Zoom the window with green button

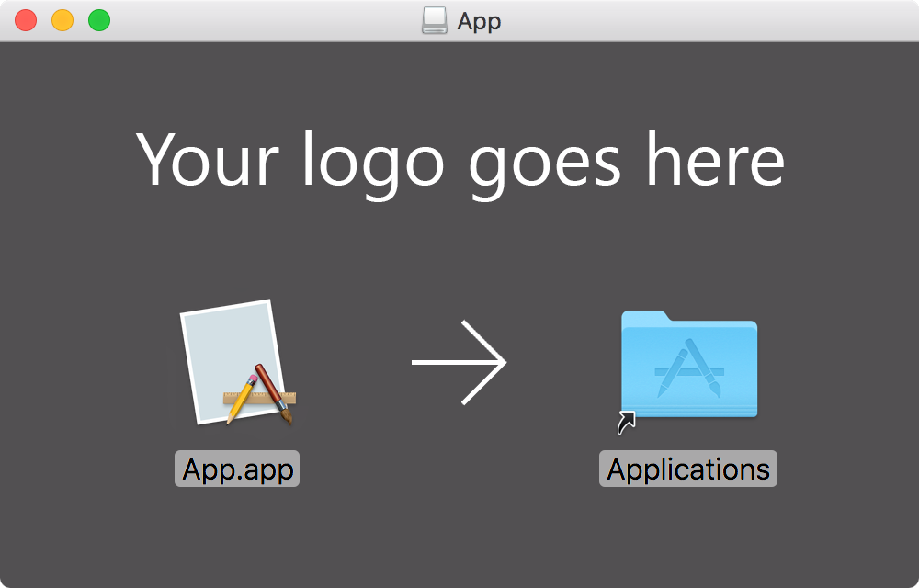click(99, 20)
